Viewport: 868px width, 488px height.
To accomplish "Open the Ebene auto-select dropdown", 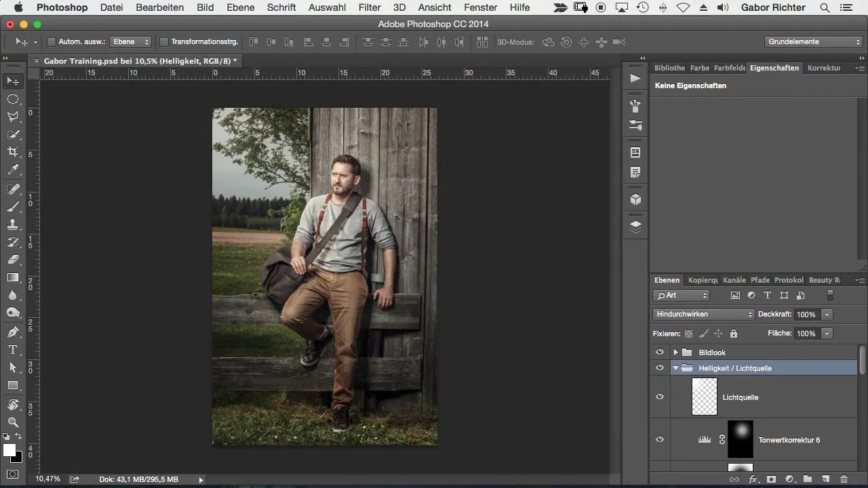I will click(x=132, y=42).
